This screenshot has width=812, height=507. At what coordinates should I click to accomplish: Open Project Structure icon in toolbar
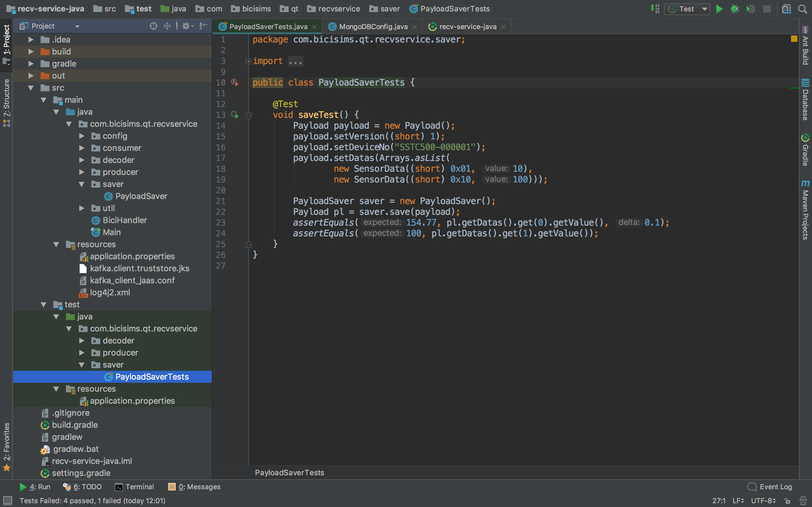click(786, 9)
